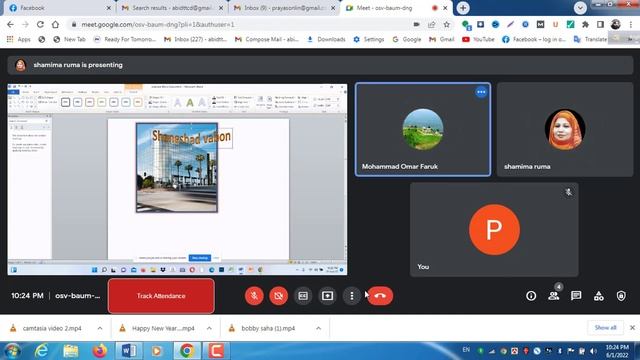The width and height of the screenshot is (640, 360).
Task: Switch to Microsoft Word in the taskbar
Action: coord(129,351)
